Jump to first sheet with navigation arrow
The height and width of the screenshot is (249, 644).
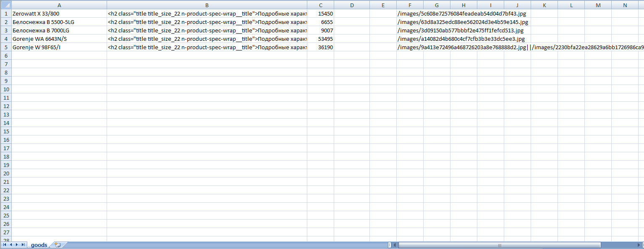pyautogui.click(x=5, y=245)
